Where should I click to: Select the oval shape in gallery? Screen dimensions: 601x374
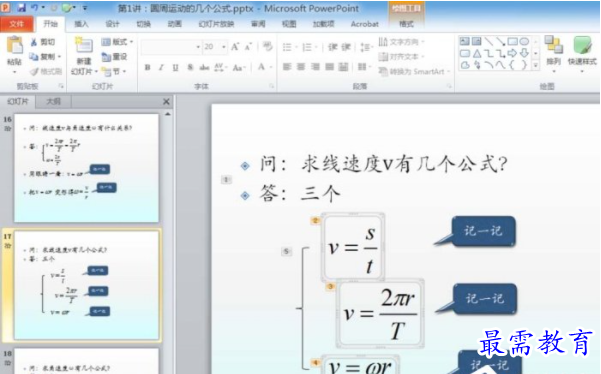524,41
